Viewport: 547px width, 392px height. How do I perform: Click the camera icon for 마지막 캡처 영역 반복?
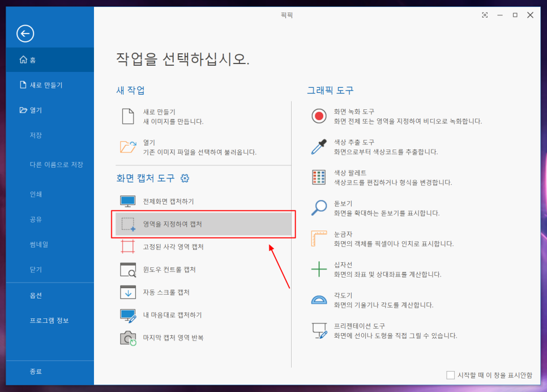coord(128,338)
